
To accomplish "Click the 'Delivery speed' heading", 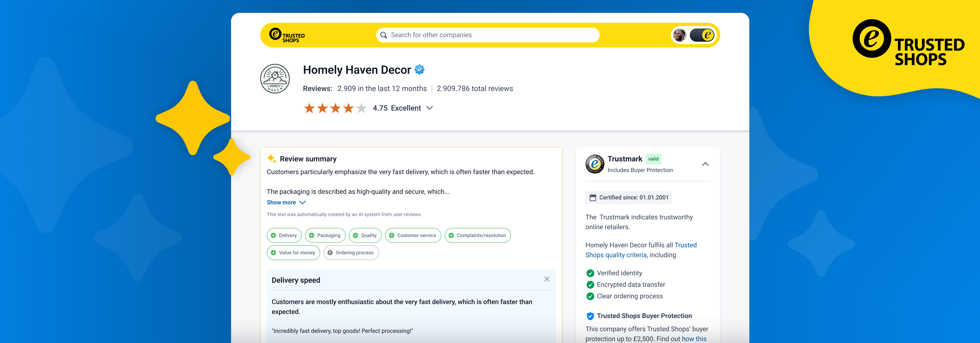I will point(296,280).
